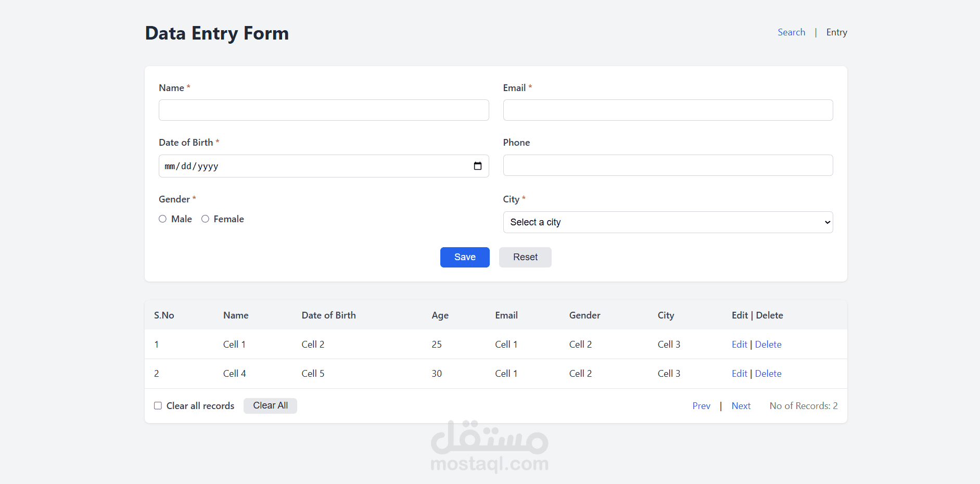The image size is (980, 484).
Task: Edit the record for Cell 1
Action: [x=739, y=344]
